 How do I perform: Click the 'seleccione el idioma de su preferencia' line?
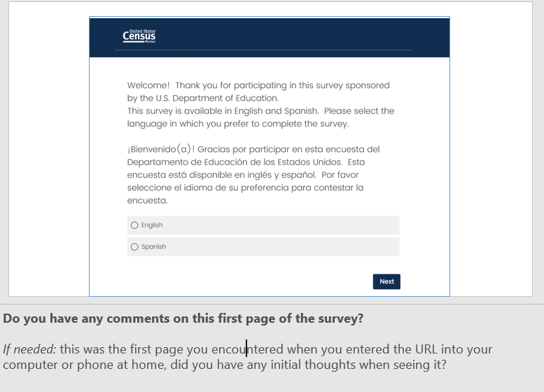[245, 188]
